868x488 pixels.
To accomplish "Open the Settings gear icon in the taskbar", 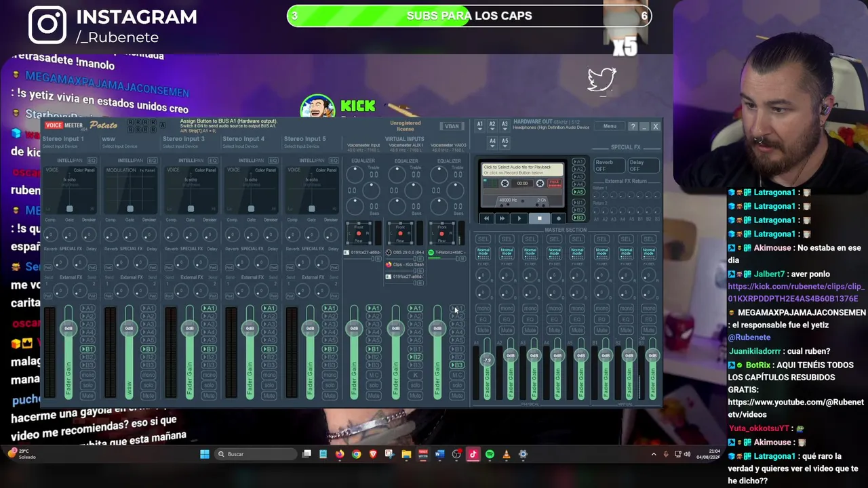I will click(523, 454).
